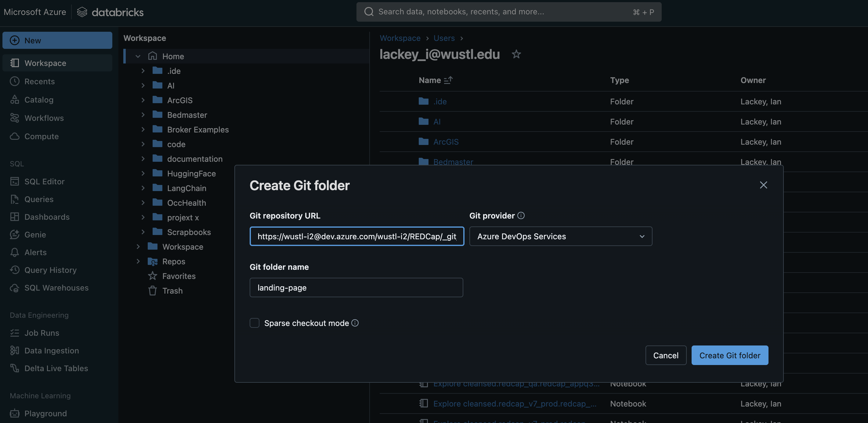
Task: Expand the ArcGIS folder in tree
Action: coord(143,100)
